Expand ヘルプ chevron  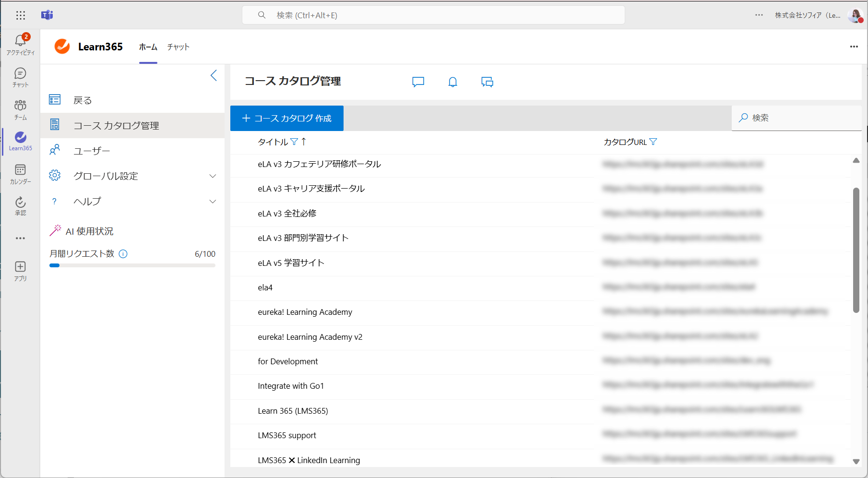213,202
